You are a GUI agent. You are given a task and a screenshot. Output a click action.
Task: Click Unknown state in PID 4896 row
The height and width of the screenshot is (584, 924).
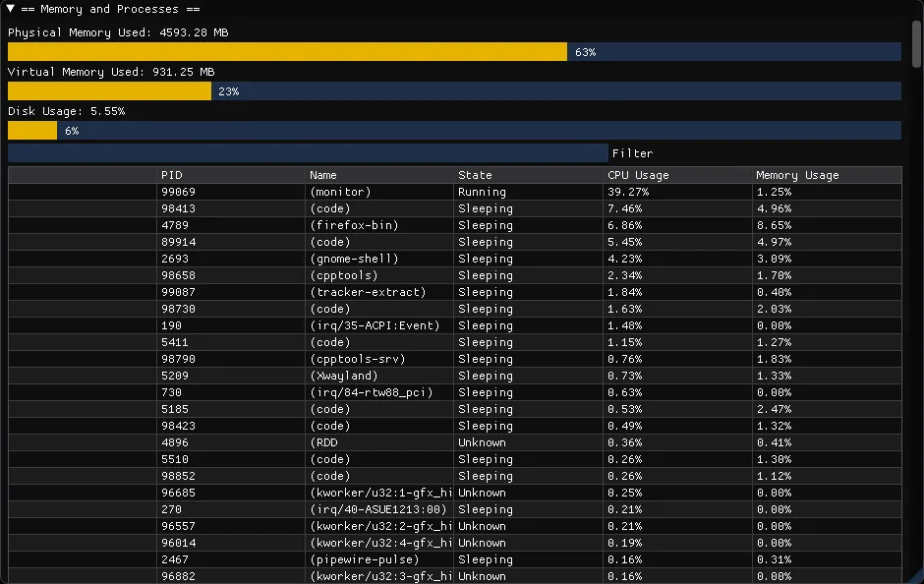[482, 442]
